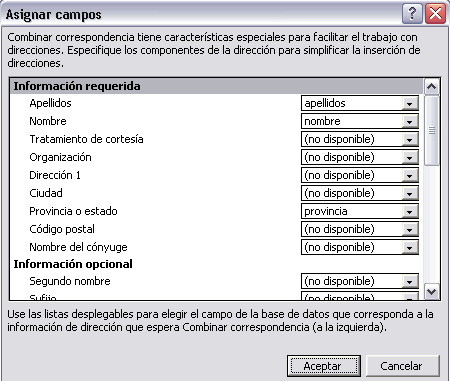Click the vertical scrollbar thumb
The height and width of the screenshot is (381, 450).
click(432, 130)
